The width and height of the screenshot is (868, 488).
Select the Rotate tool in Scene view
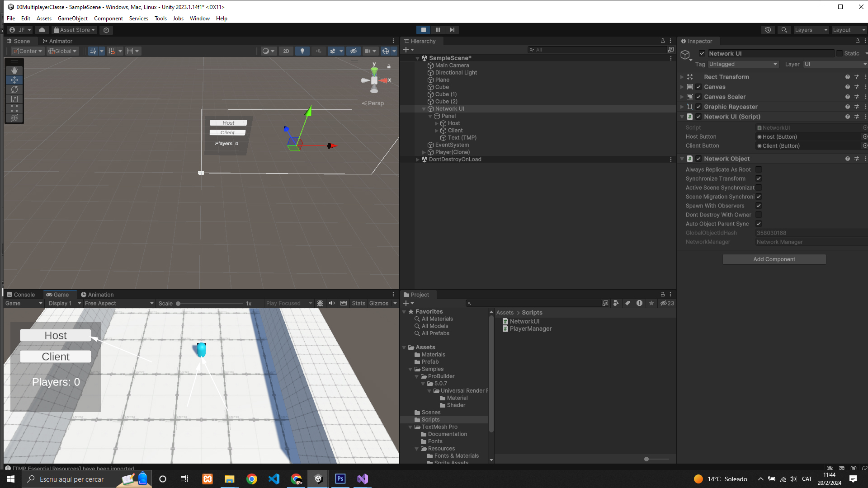click(x=14, y=89)
